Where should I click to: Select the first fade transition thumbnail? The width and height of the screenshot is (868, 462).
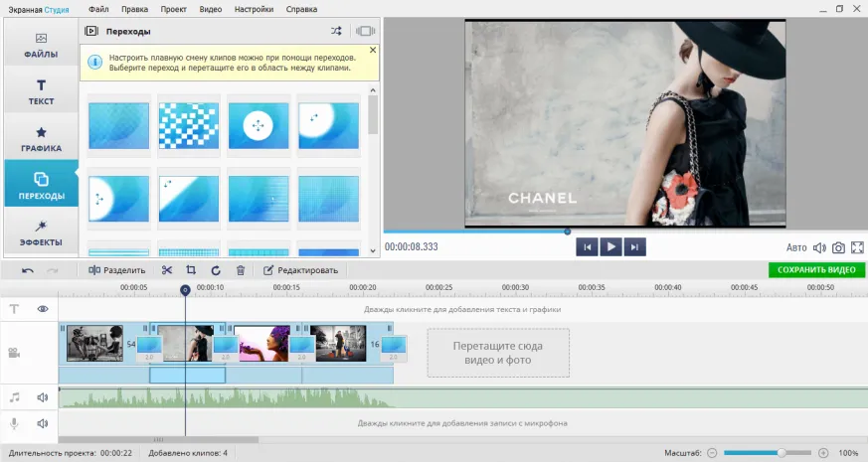point(119,125)
